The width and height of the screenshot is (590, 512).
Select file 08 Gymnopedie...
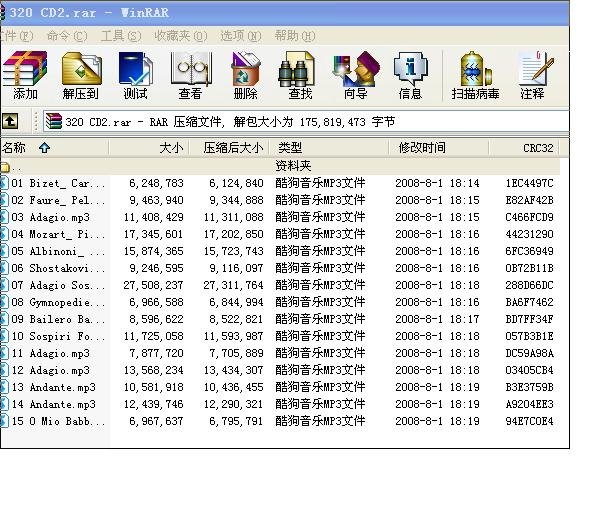point(58,302)
